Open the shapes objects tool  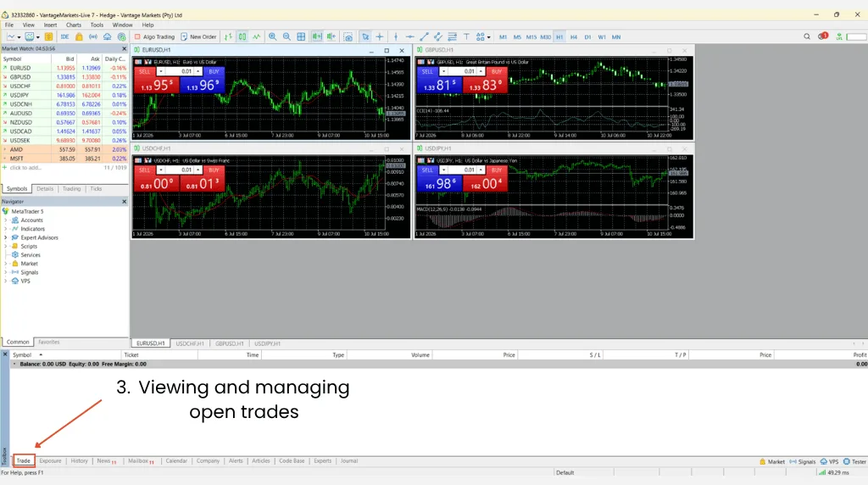click(480, 37)
